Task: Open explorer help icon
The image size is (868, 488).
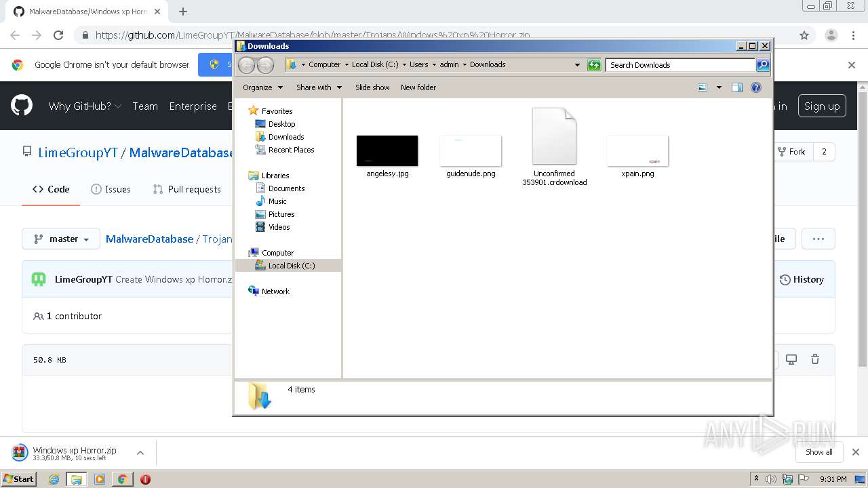Action: pyautogui.click(x=756, y=87)
